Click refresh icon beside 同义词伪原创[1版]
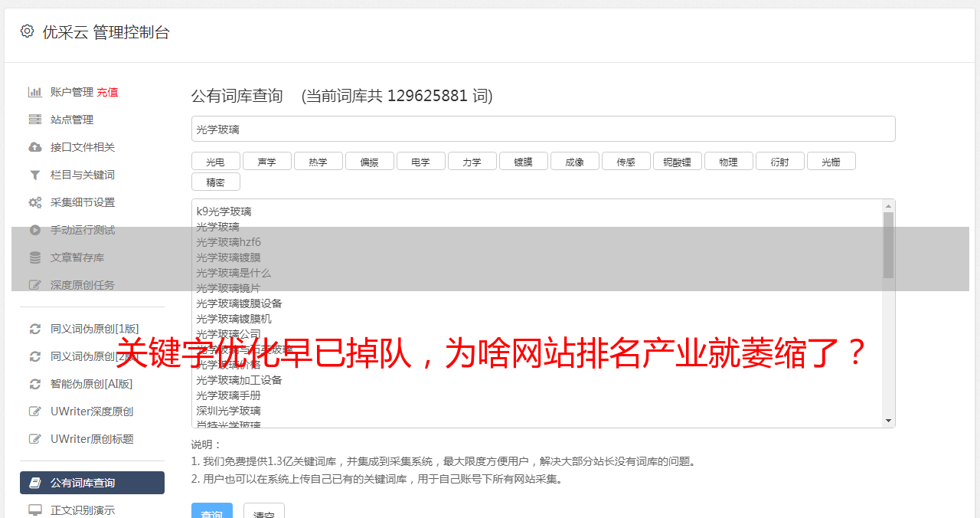 pos(35,329)
